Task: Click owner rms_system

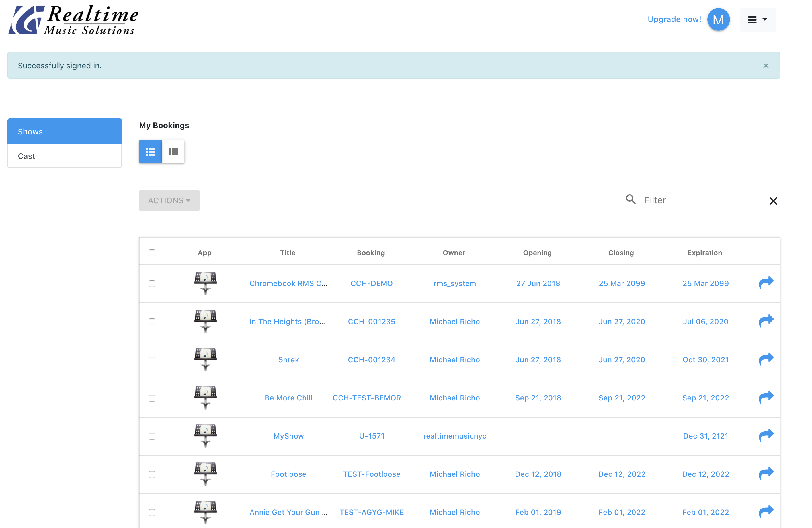Action: pos(454,283)
